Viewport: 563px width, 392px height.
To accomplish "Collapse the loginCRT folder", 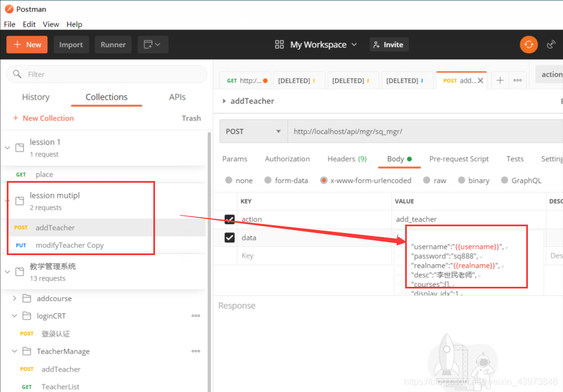I will (x=14, y=316).
